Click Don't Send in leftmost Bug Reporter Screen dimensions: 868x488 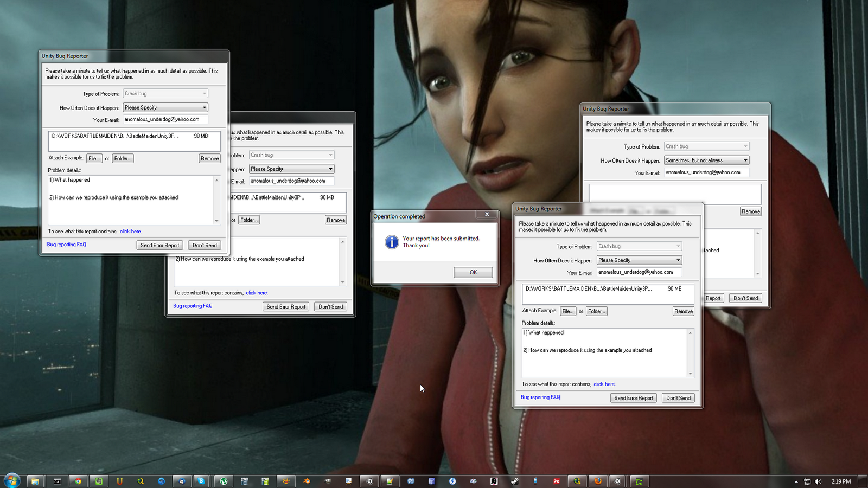205,245
